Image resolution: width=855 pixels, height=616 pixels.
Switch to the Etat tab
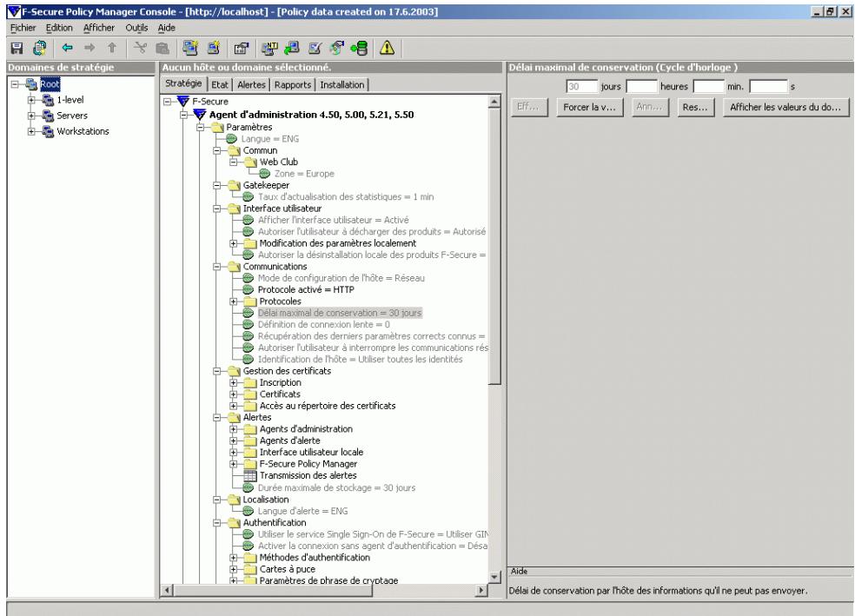[x=220, y=84]
